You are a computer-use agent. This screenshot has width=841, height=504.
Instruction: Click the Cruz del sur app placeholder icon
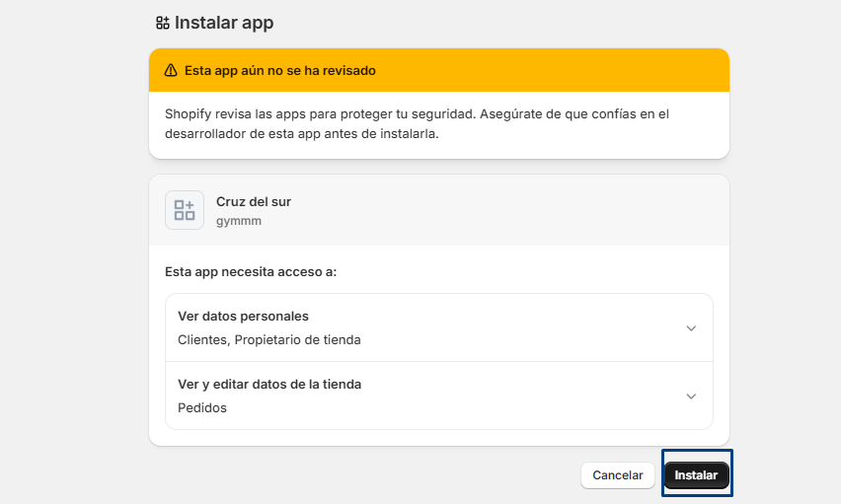(185, 210)
